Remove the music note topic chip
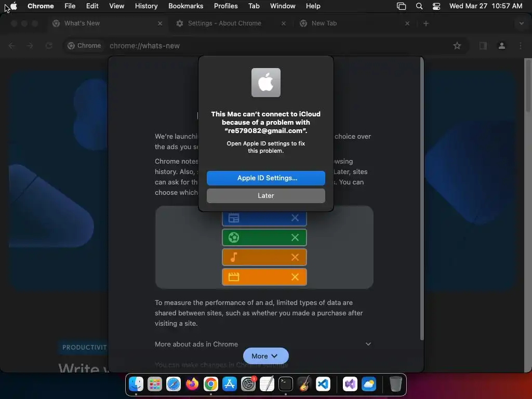The height and width of the screenshot is (399, 532). tap(295, 257)
